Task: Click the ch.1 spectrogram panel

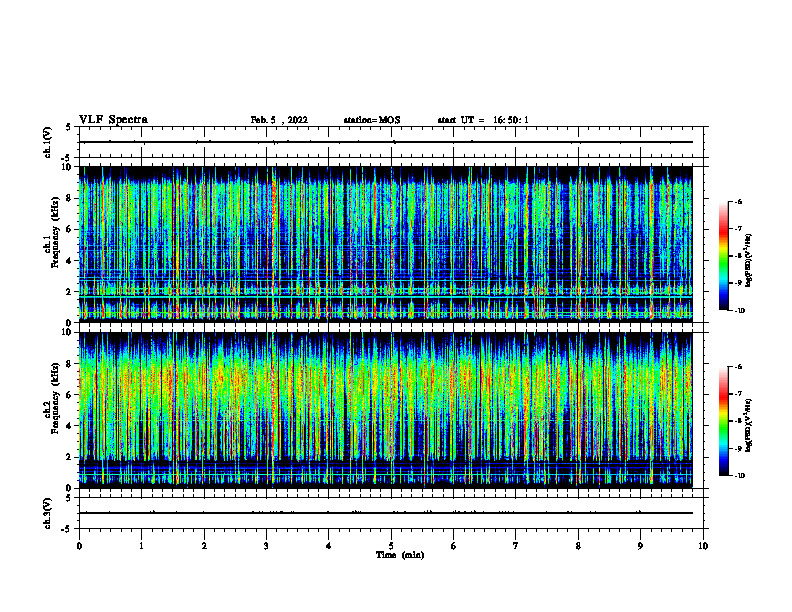Action: point(386,244)
